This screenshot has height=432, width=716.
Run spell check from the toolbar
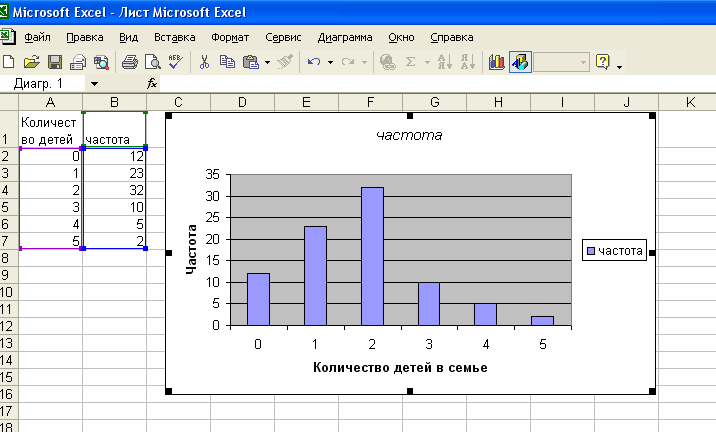[174, 62]
